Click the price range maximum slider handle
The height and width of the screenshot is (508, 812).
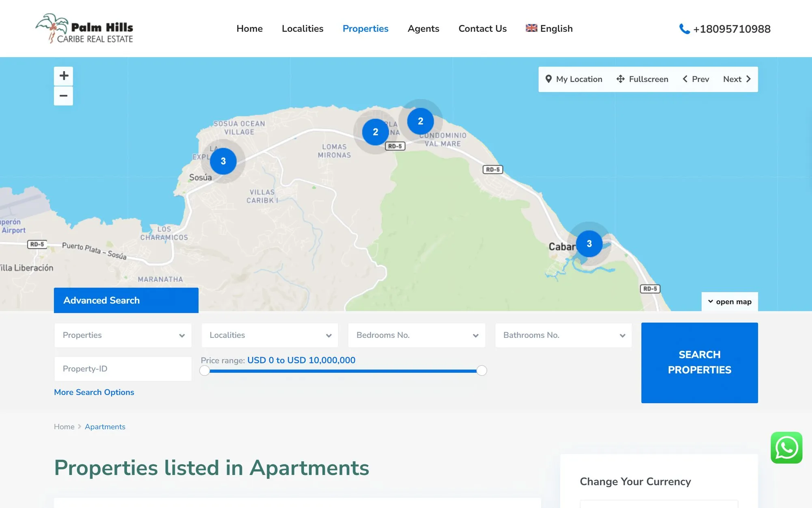482,371
